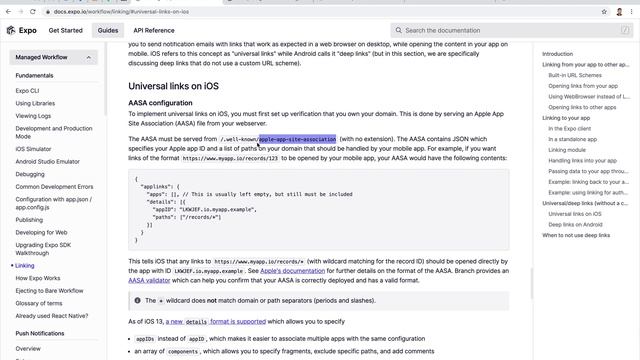Open Using Libraries sidebar page
640x360 pixels.
point(35,103)
